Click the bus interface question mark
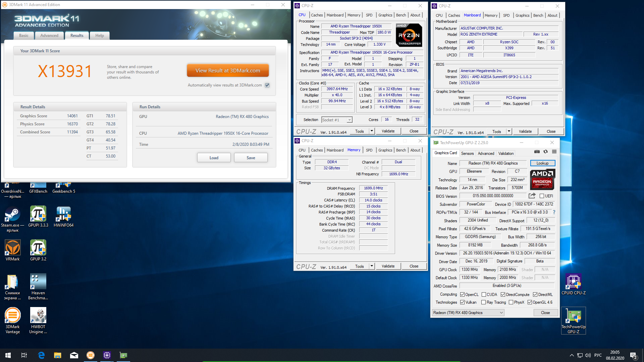644x362 pixels. click(554, 212)
